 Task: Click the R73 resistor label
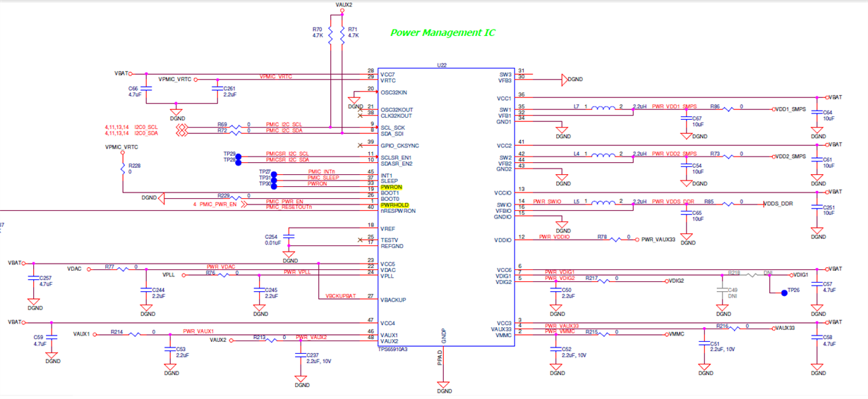pyautogui.click(x=715, y=153)
